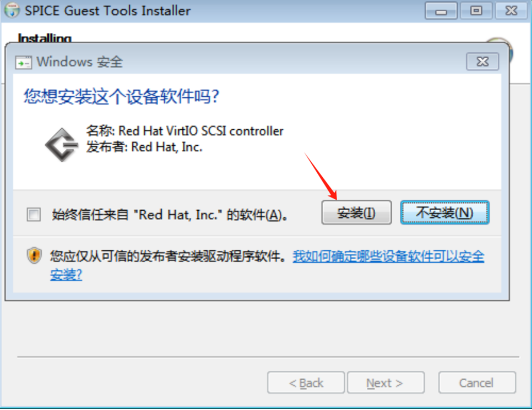Close the Windows 安全 dialog with X
Screen dimensions: 532x410
click(482, 62)
